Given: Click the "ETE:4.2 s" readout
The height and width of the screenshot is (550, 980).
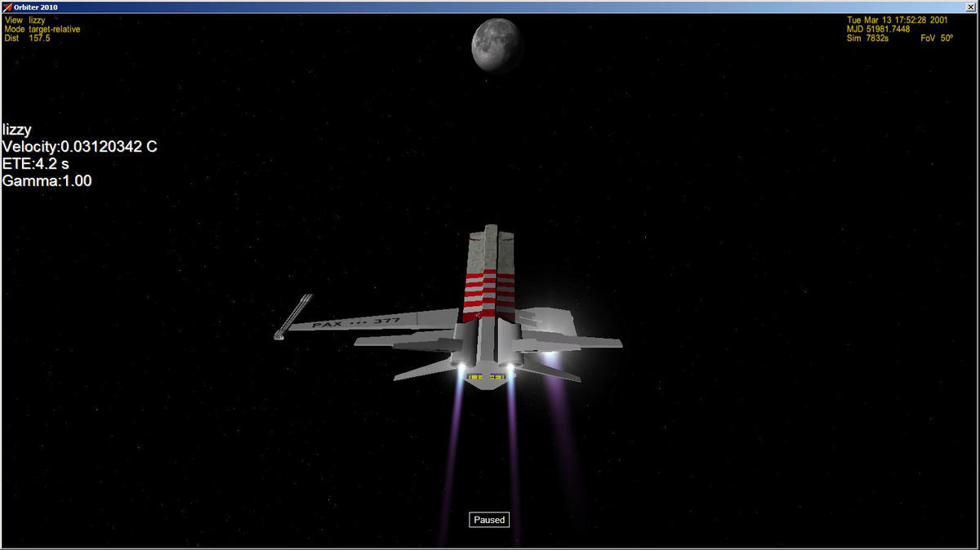Looking at the screenshot, I should coord(36,164).
